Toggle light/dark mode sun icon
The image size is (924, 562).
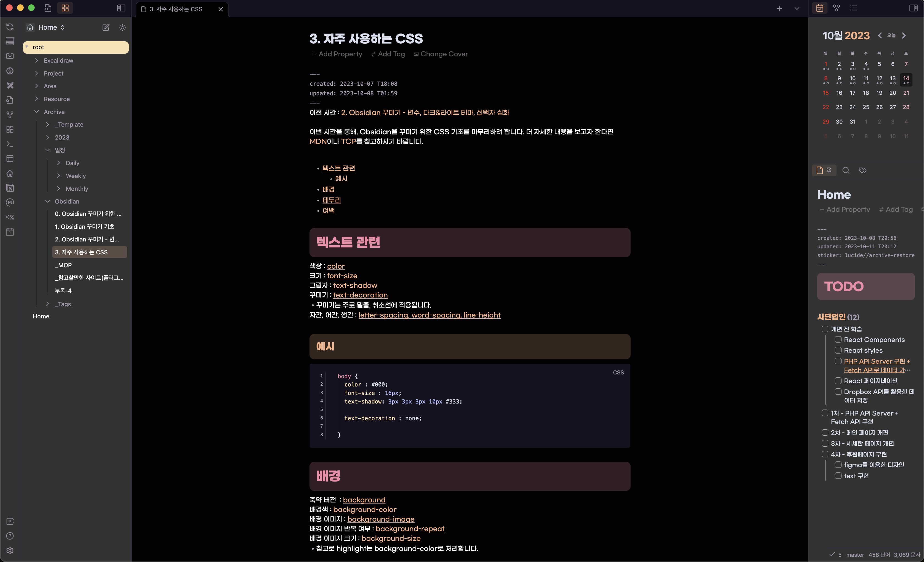(x=122, y=27)
